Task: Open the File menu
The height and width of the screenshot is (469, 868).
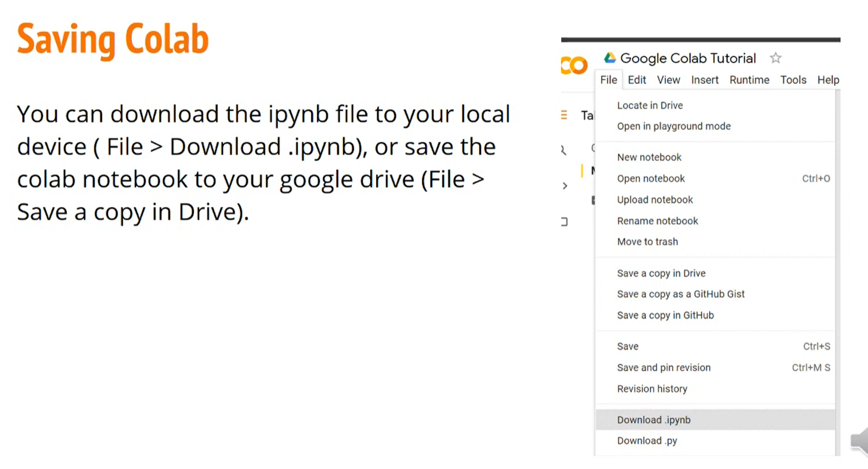Action: pyautogui.click(x=608, y=80)
